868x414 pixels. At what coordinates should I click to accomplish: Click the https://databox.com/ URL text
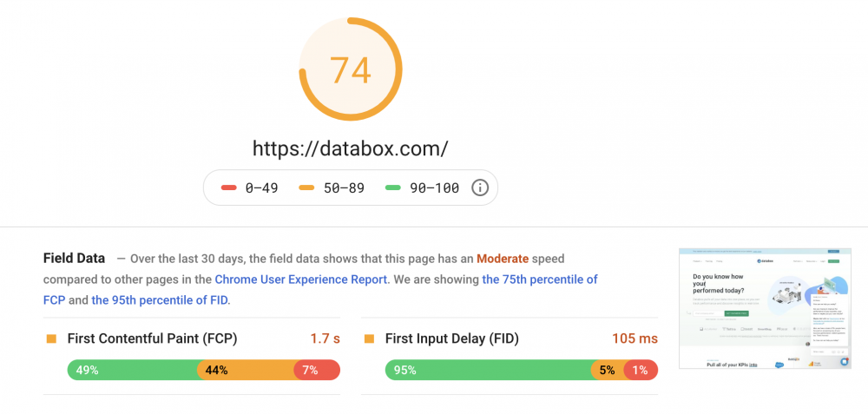coord(351,148)
